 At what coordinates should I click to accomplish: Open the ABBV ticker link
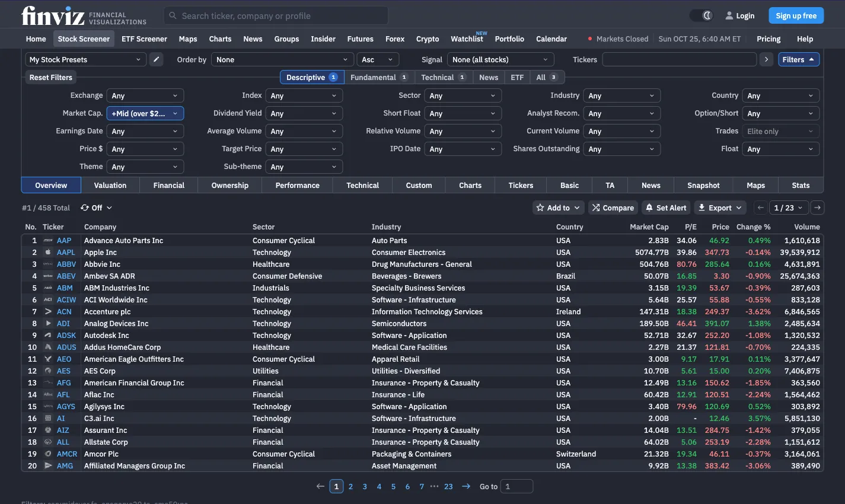coord(66,264)
